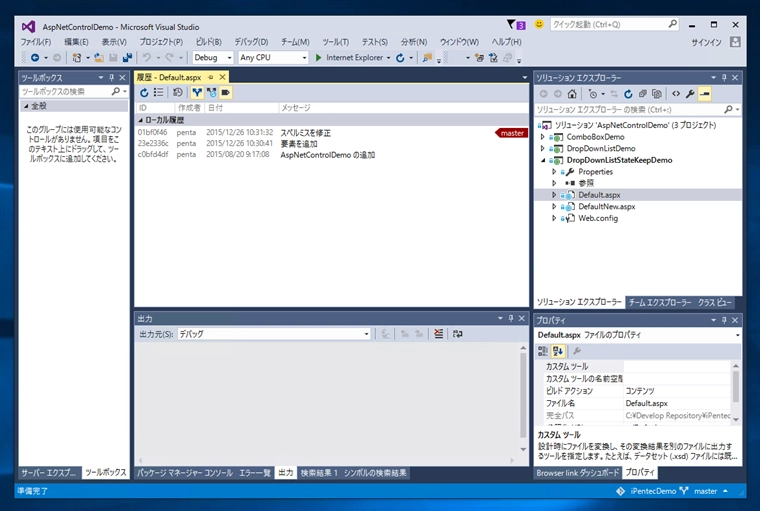Click the Save All toolbar icon
The height and width of the screenshot is (511, 760).
(127, 58)
